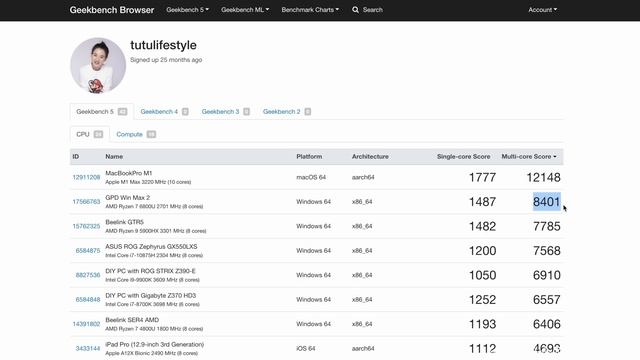Click the 12148 multi-core score
The image size is (640, 360).
coord(543,178)
